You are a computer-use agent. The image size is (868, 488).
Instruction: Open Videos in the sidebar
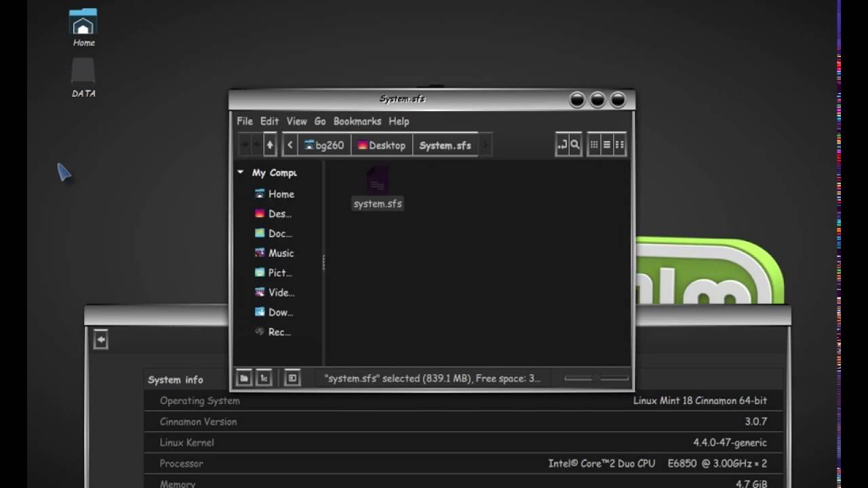(x=274, y=292)
